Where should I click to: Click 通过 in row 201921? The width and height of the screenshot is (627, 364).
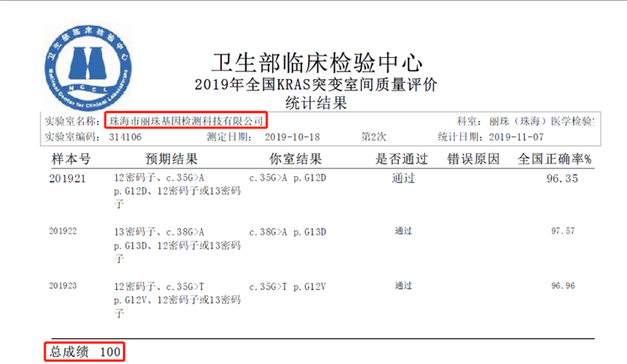(403, 178)
